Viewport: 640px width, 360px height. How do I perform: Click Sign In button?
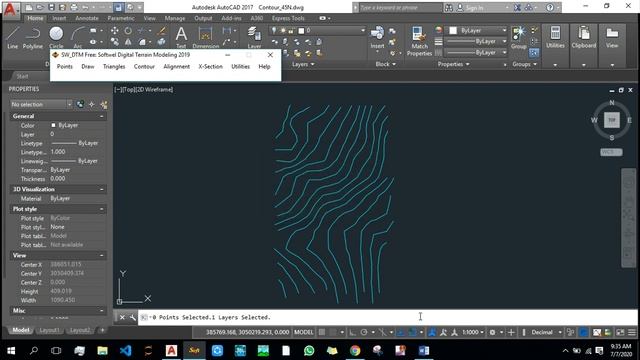474,7
